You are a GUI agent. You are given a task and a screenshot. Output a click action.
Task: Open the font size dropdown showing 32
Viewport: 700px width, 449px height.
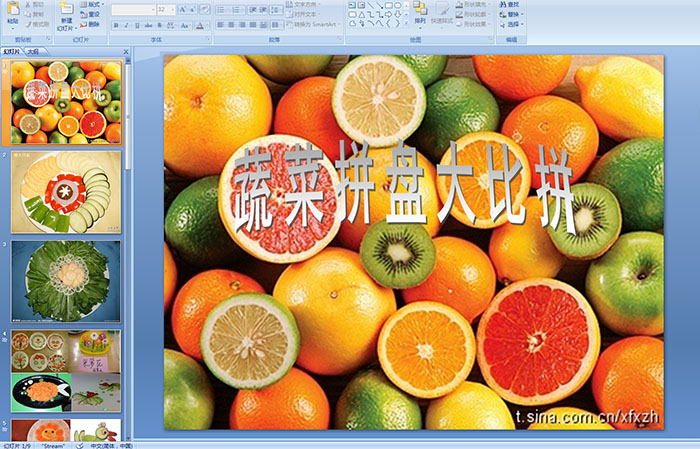click(x=166, y=9)
